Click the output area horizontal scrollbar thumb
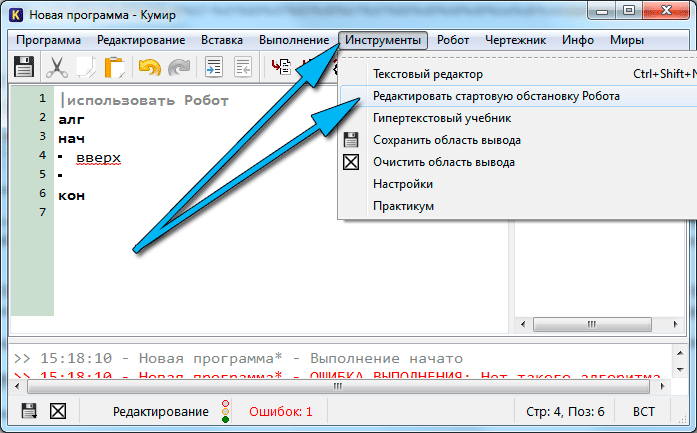Image resolution: width=697 pixels, height=433 pixels. [338, 386]
